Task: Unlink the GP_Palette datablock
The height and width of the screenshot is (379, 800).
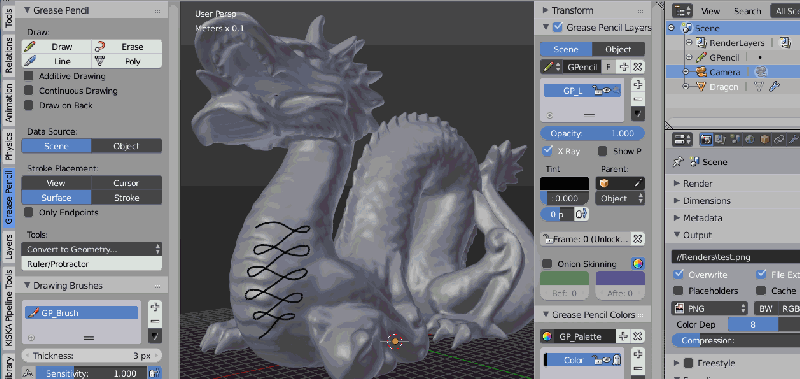Action: click(638, 337)
